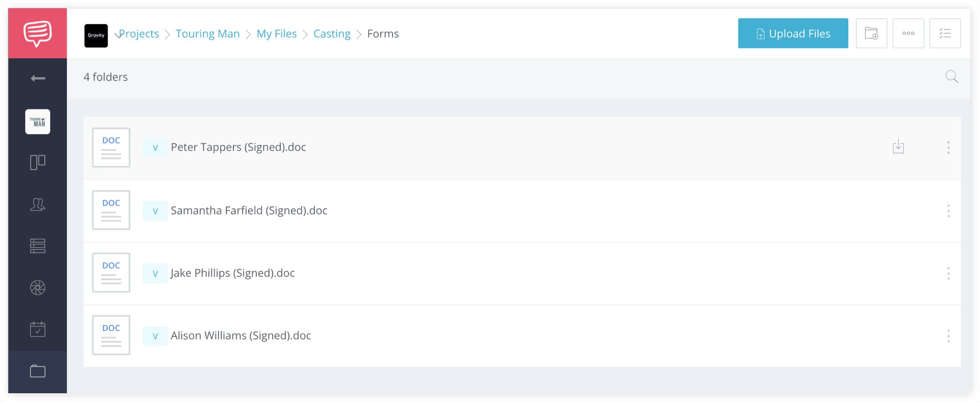Screen dimensions: 980x403
Task: Open the more options ellipsis button in header
Action: (908, 33)
